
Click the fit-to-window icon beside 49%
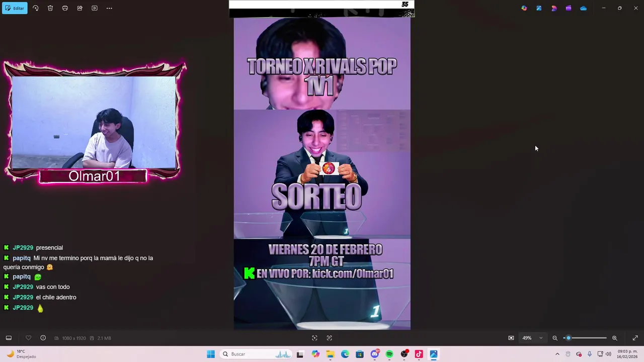(511, 338)
